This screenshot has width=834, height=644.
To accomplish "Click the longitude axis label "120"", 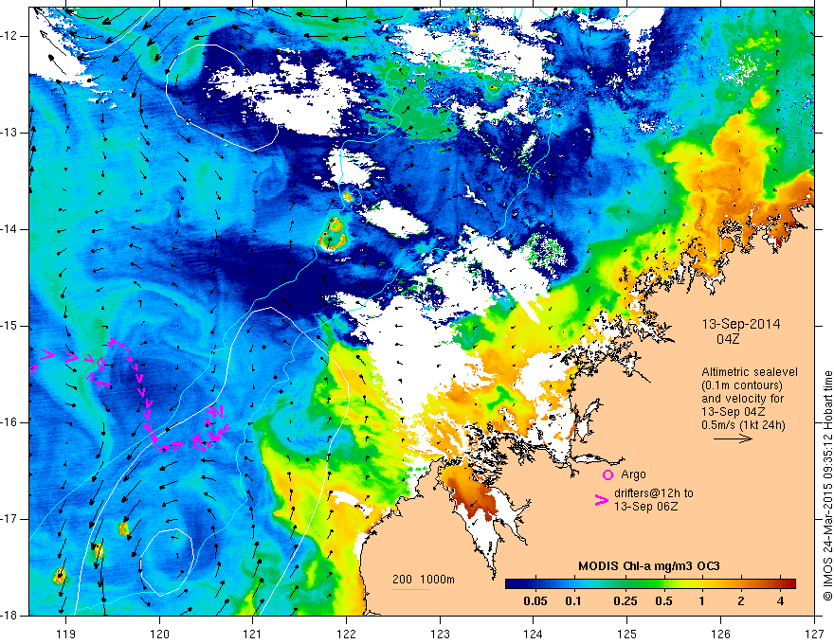I will [x=159, y=634].
